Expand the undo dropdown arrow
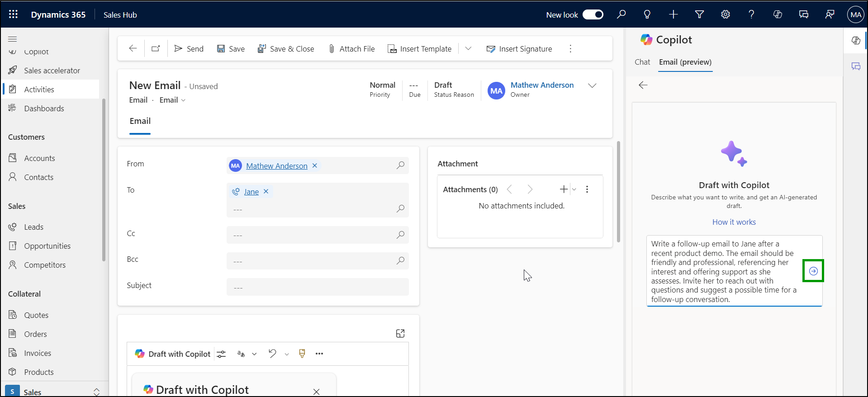Image resolution: width=868 pixels, height=397 pixels. [287, 354]
